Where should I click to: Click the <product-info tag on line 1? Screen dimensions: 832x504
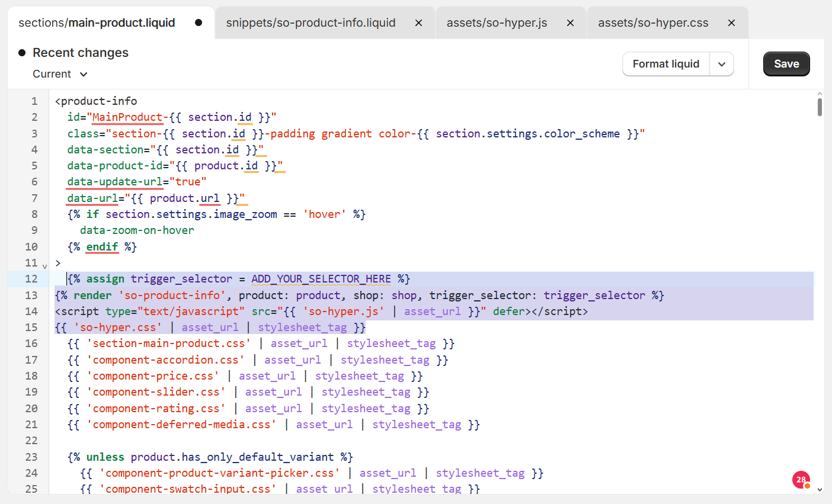point(96,101)
